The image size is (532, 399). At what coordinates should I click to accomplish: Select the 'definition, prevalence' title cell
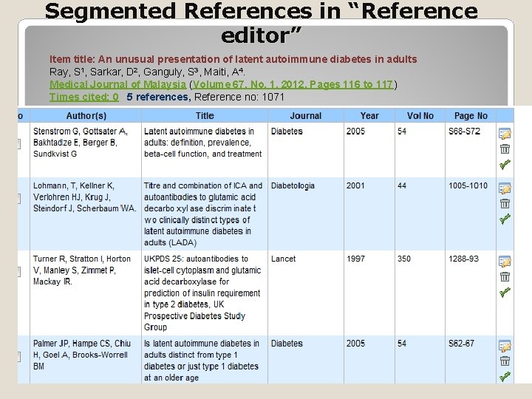coord(205,150)
